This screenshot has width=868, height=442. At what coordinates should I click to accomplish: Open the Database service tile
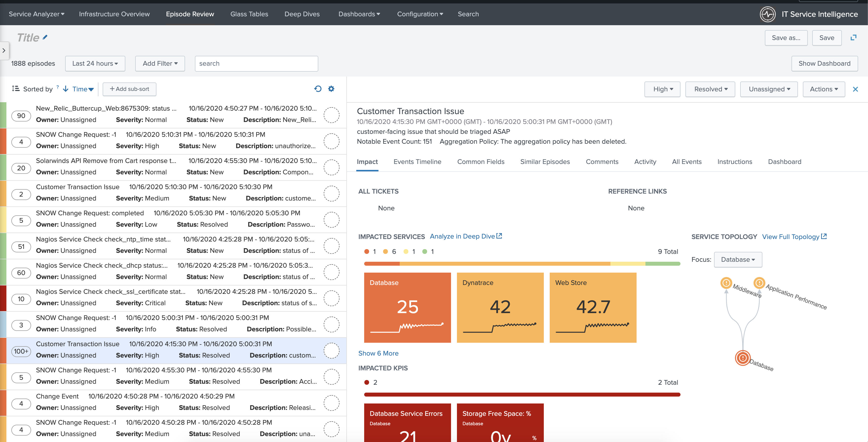click(407, 307)
